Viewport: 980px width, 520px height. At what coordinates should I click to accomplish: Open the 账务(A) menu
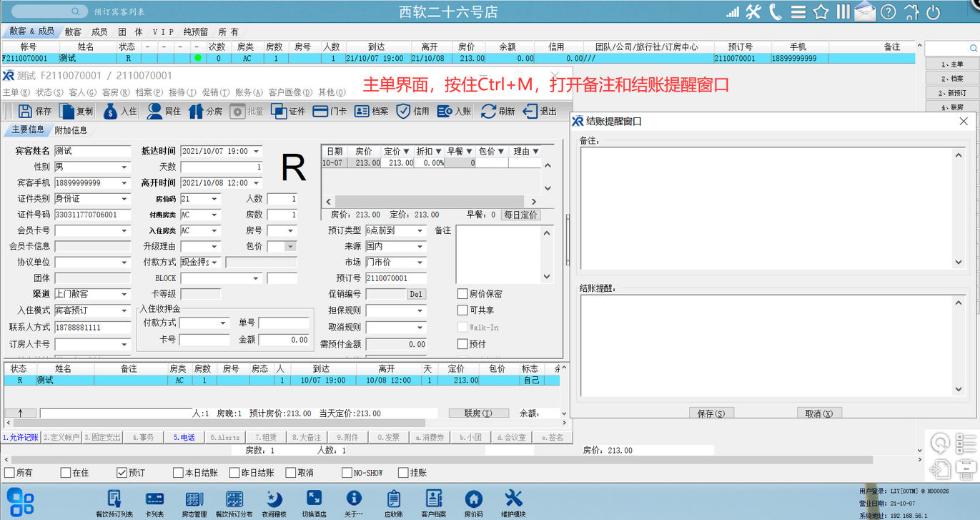(x=248, y=92)
